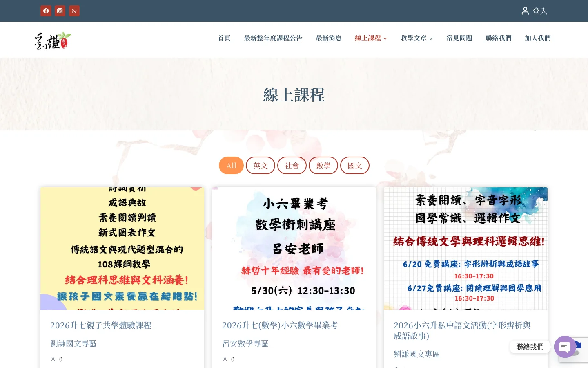Filter courses by 社會

point(292,166)
